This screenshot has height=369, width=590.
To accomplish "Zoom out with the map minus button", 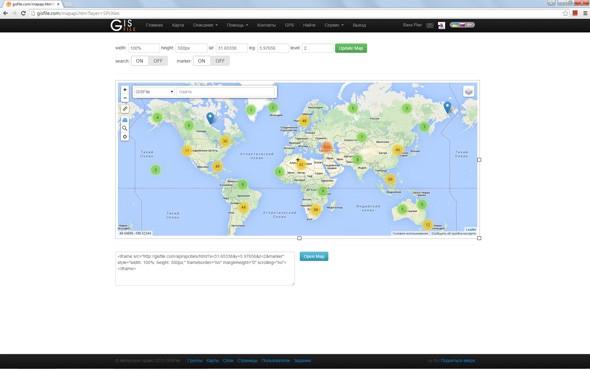I will 125,98.
